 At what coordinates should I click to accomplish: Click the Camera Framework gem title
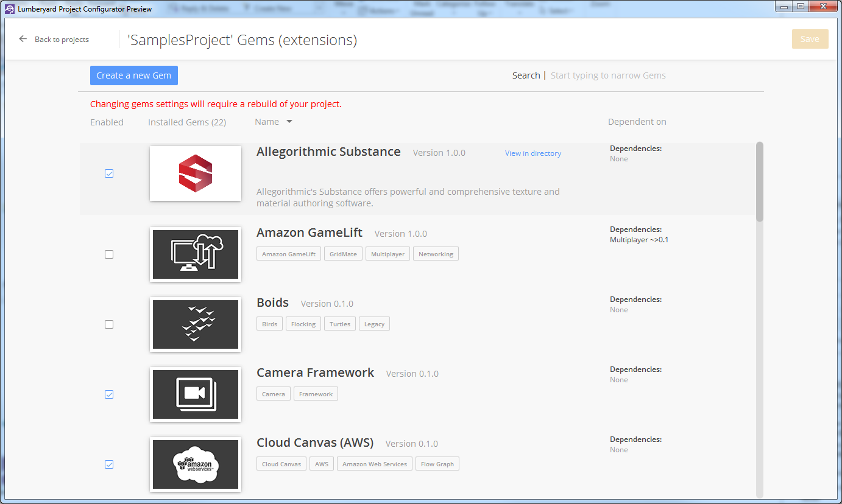tap(316, 373)
